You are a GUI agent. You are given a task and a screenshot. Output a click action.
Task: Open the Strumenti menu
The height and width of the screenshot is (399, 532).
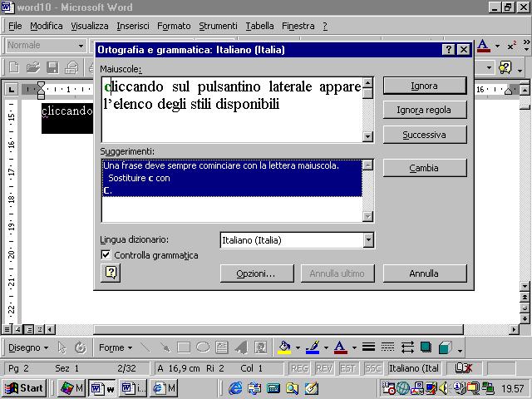pyautogui.click(x=218, y=26)
